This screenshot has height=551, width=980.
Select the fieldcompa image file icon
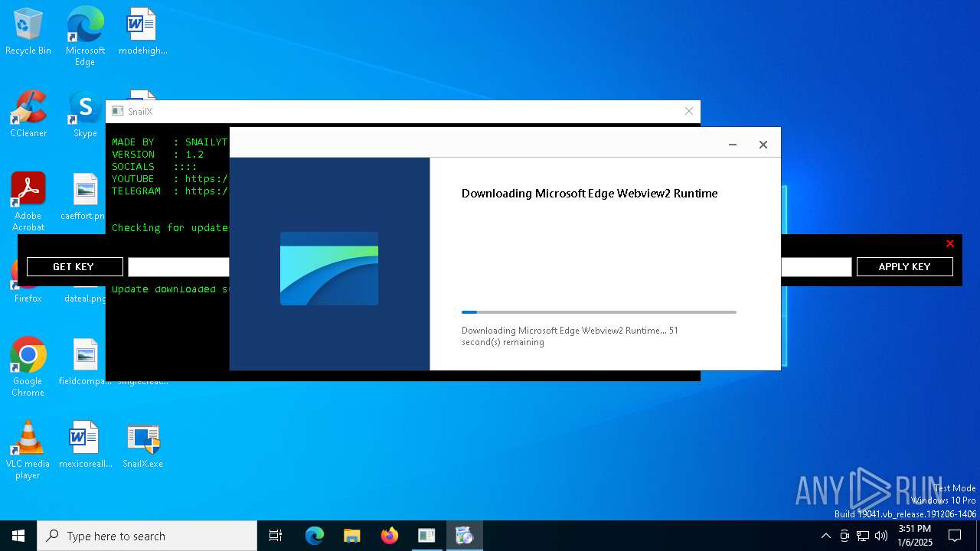[x=85, y=362]
